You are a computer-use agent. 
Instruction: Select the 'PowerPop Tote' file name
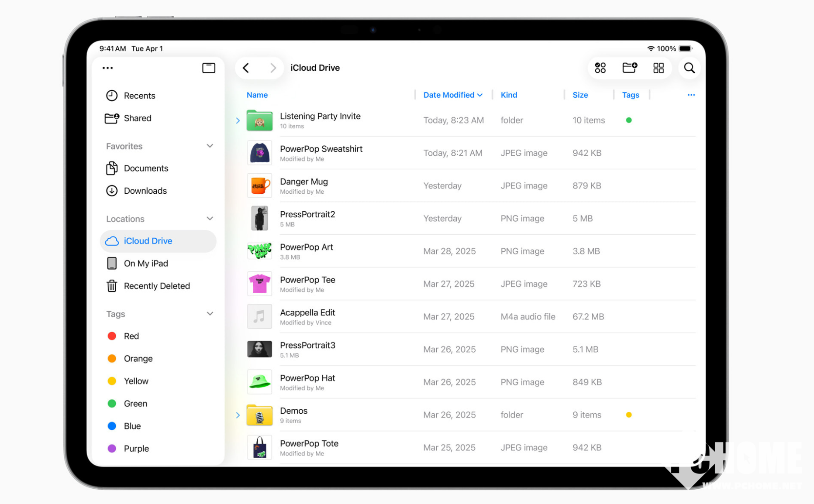309,443
